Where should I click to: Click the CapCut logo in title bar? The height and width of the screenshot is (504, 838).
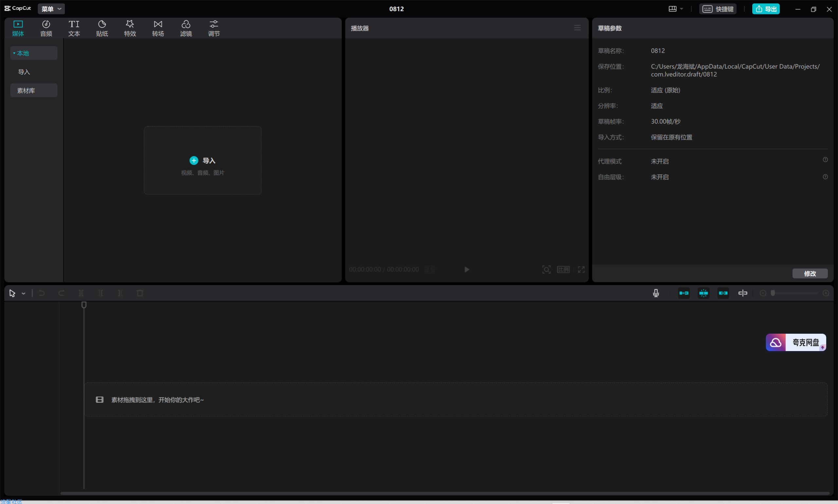pos(18,9)
